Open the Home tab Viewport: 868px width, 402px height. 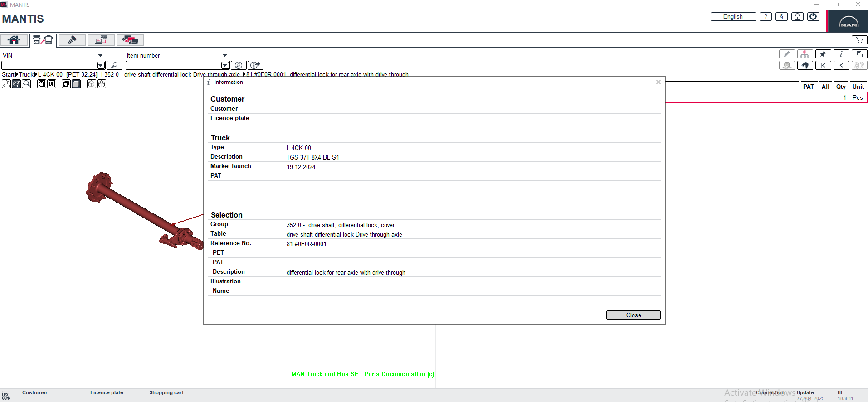[14, 40]
